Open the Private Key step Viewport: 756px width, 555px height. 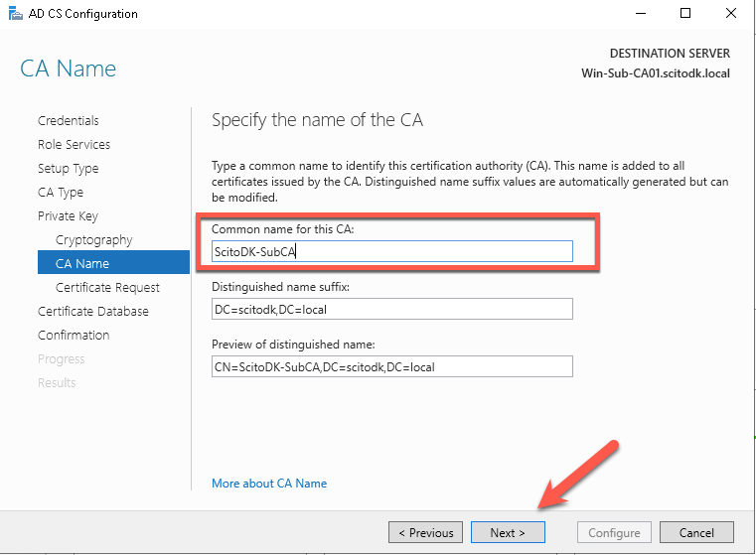click(68, 215)
